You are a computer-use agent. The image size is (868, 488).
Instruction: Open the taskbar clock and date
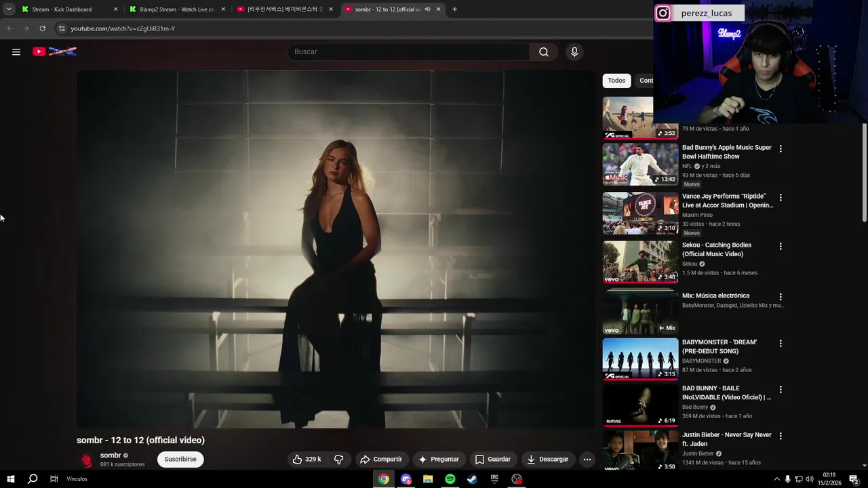tap(829, 479)
